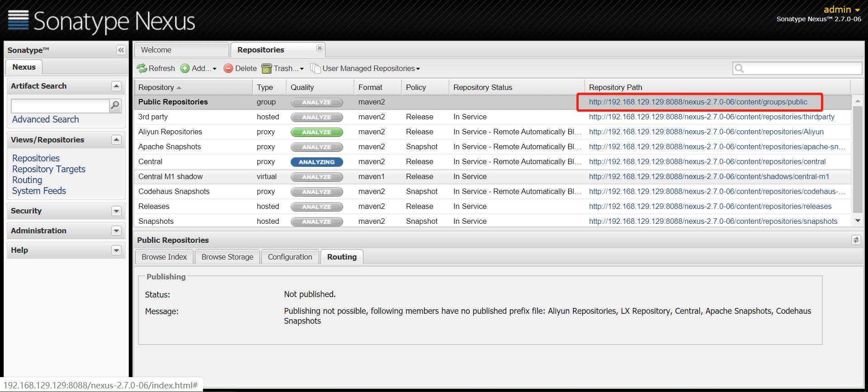This screenshot has height=392, width=868.
Task: Click the repository search field
Action: coord(797,68)
